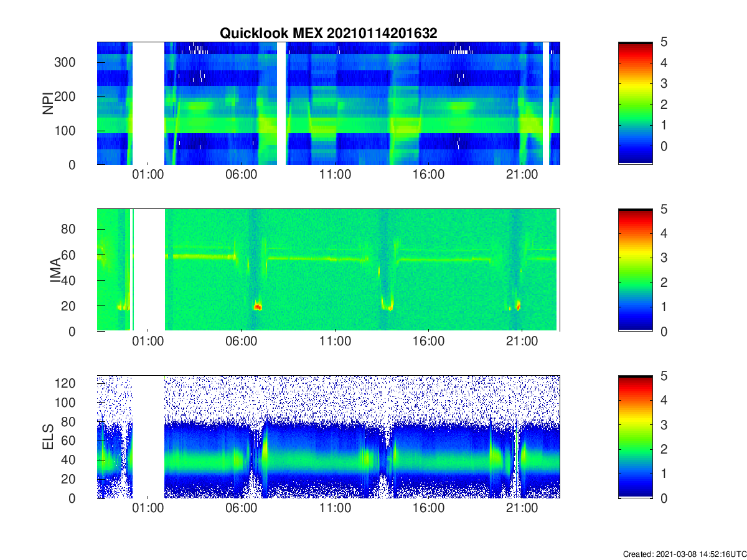The width and height of the screenshot is (747, 560).
Task: Select the NPI panel colorbar
Action: pos(636,103)
